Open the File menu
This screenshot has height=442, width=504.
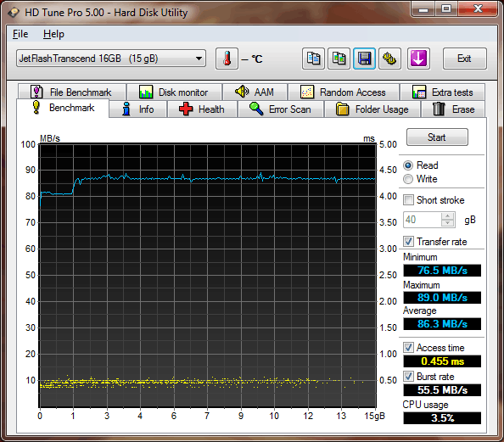pos(20,34)
